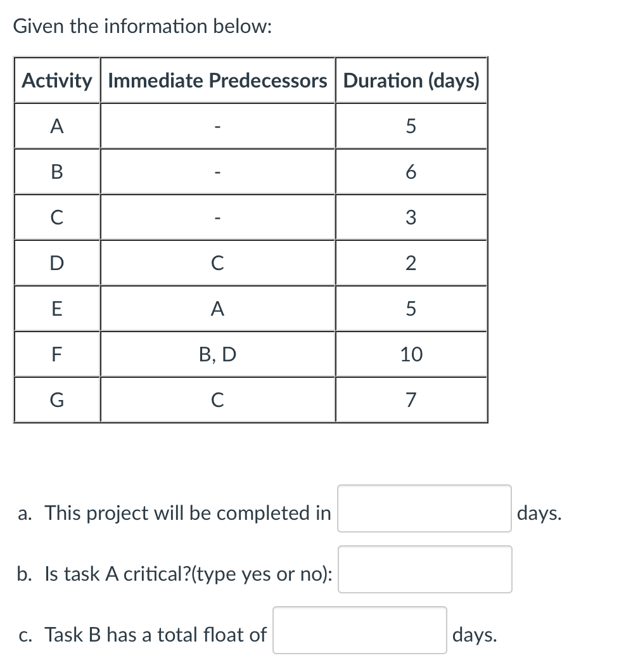Select the cell containing Activity C
This screenshot has height=672, width=626.
[56, 217]
